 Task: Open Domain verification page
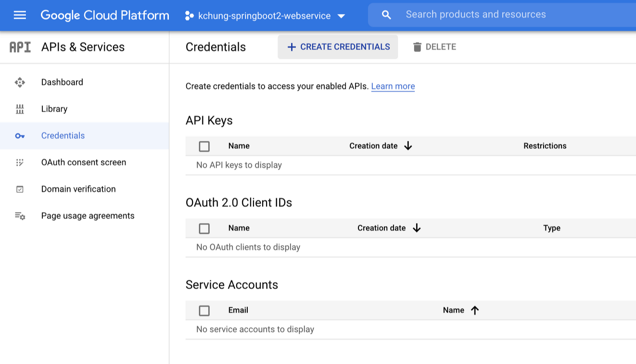coord(84,189)
